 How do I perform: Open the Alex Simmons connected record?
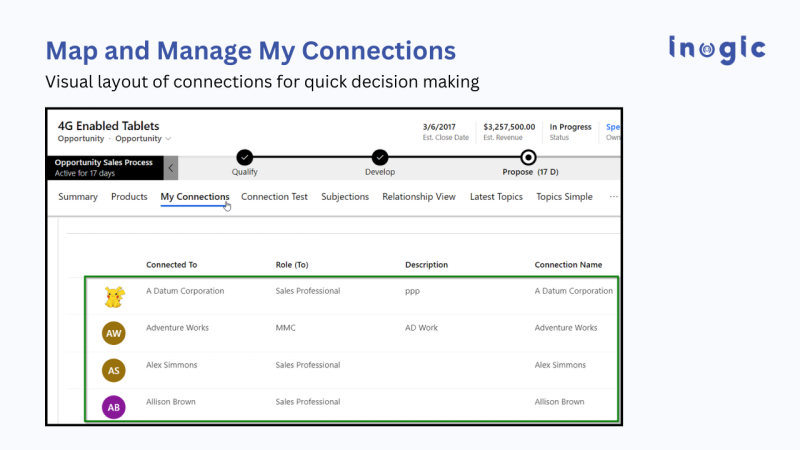point(171,365)
